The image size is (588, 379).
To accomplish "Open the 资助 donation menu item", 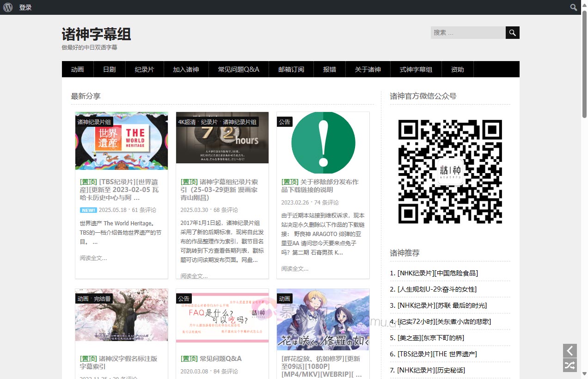I will (x=457, y=69).
